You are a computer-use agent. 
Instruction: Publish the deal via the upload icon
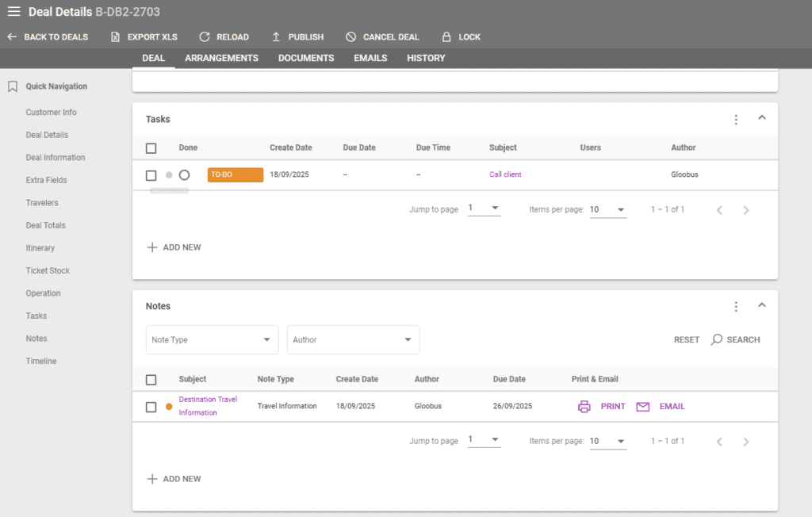276,36
